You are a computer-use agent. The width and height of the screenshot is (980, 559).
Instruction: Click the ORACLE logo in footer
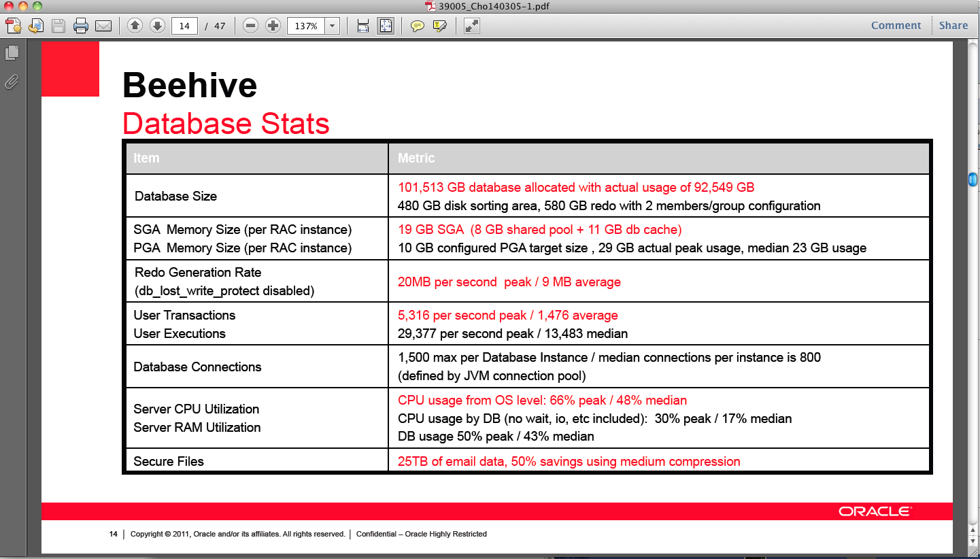(875, 511)
